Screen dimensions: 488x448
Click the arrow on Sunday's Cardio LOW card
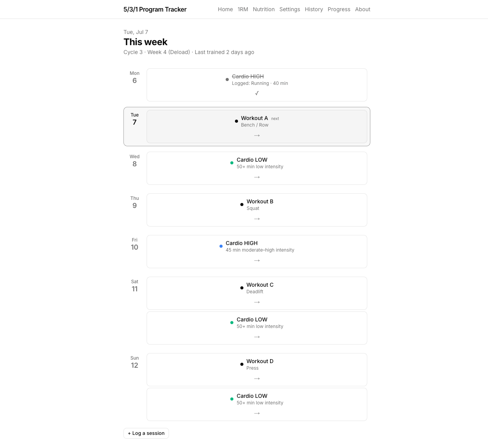257,413
